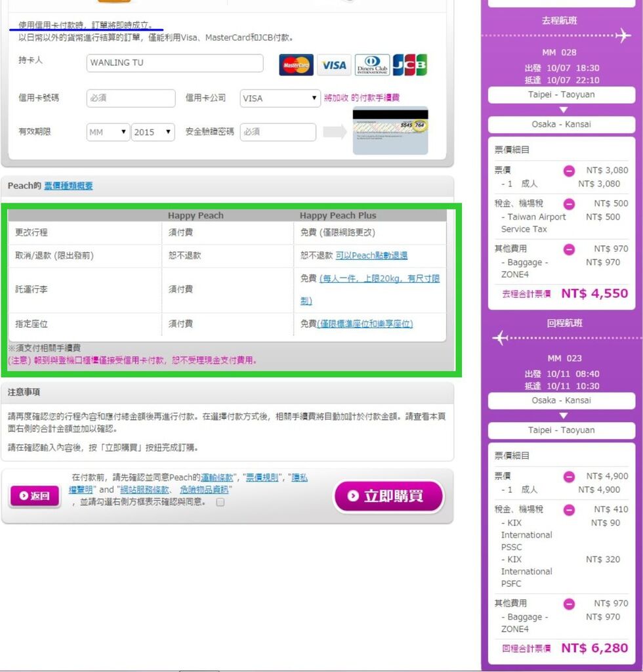Open the 信用卡公司 VISA dropdown
The height and width of the screenshot is (672, 643).
280,98
